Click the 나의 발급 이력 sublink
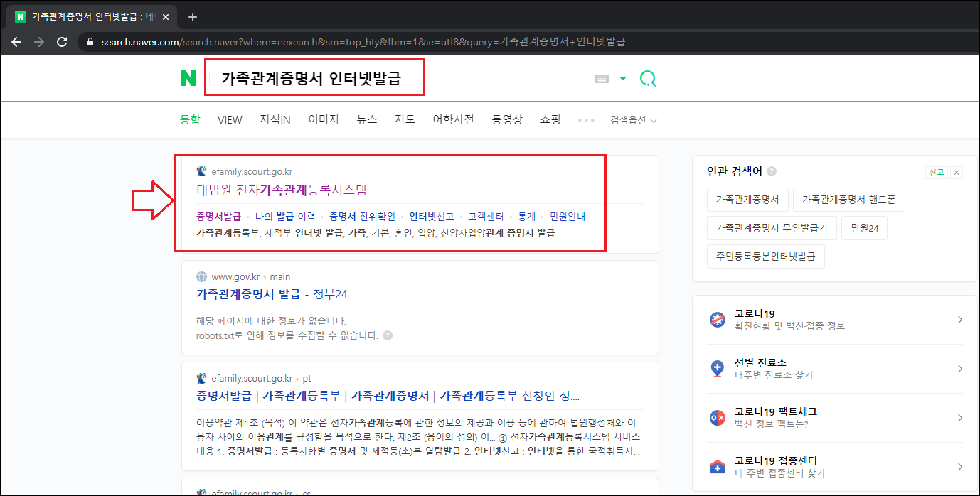The image size is (980, 496). tap(285, 217)
